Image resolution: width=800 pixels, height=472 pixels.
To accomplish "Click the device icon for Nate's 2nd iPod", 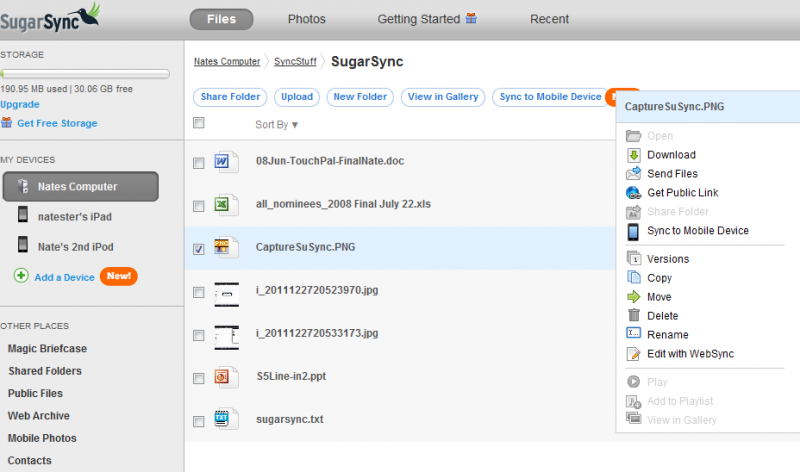I will coord(23,244).
